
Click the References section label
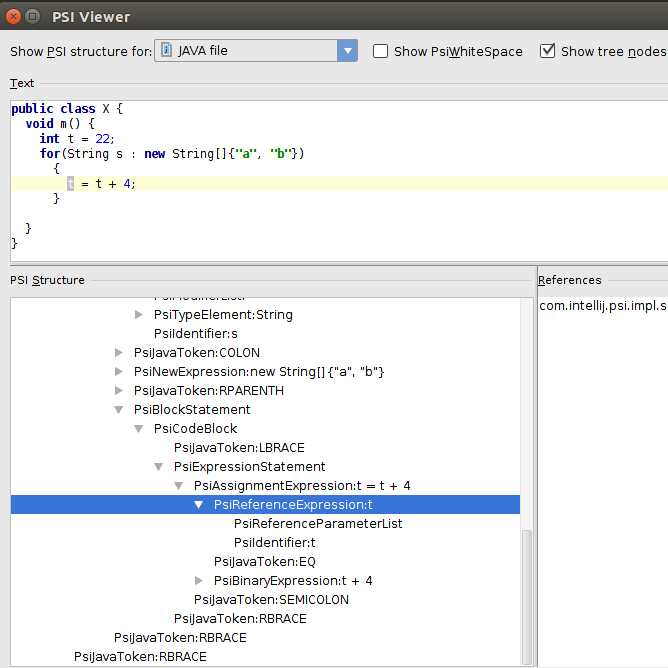570,280
